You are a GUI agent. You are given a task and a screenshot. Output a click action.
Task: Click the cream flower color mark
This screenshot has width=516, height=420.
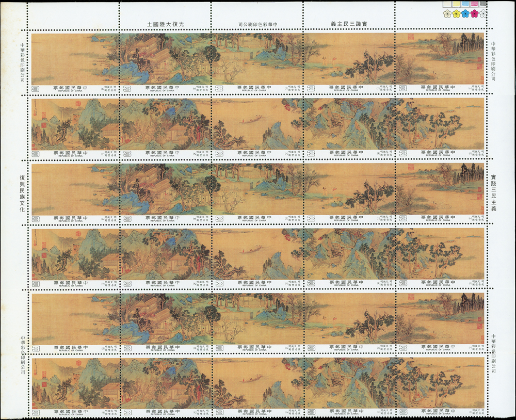(x=447, y=14)
